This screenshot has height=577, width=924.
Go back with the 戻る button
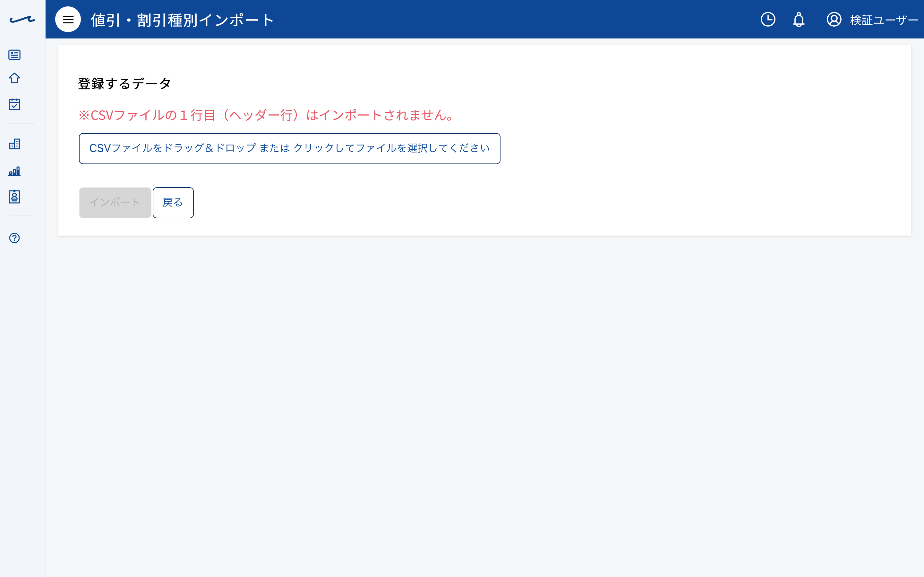pos(173,203)
